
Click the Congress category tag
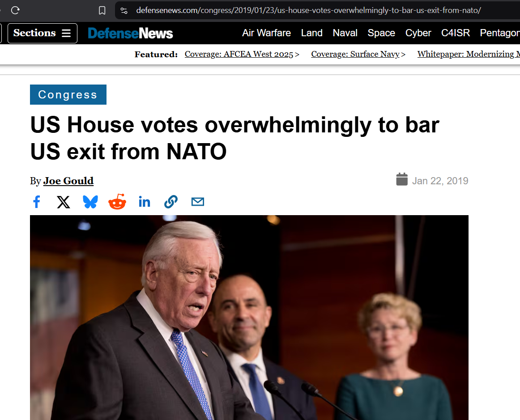pyautogui.click(x=68, y=94)
